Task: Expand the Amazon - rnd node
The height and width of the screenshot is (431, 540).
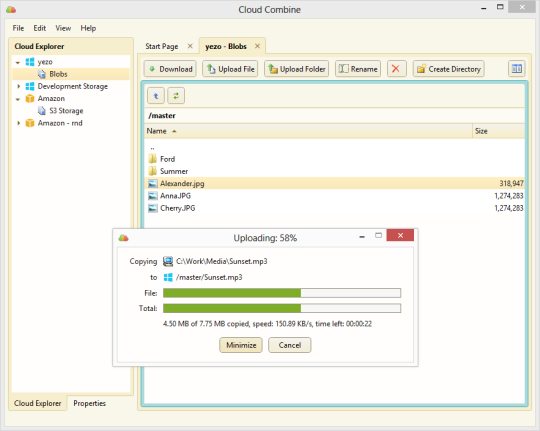Action: (19, 123)
